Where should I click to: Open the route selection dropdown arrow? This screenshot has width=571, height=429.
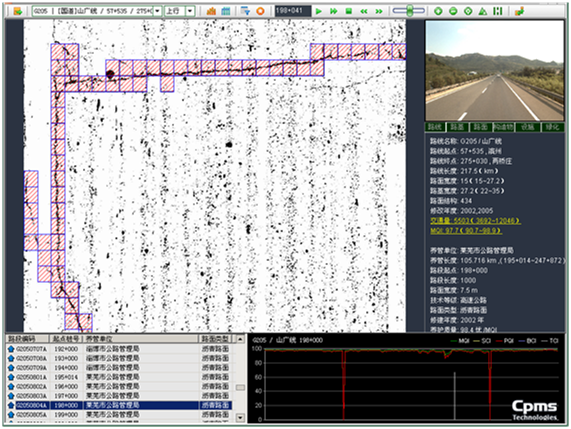[157, 11]
